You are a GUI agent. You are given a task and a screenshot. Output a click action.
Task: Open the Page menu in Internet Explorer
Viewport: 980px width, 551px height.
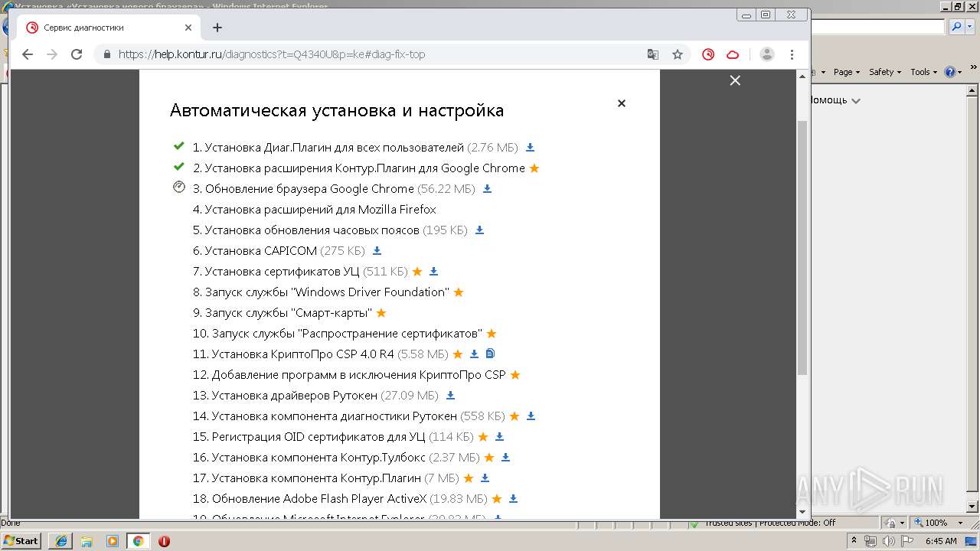pyautogui.click(x=847, y=72)
